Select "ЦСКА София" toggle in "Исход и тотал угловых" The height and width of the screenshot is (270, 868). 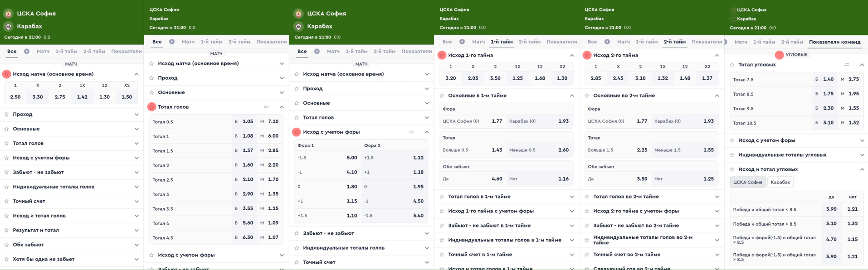pyautogui.click(x=748, y=182)
